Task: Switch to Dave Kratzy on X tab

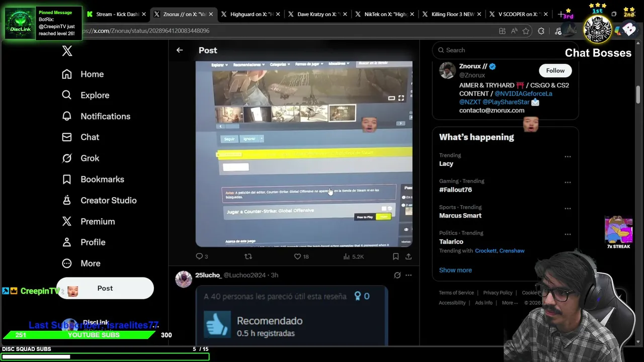Action: point(317,14)
